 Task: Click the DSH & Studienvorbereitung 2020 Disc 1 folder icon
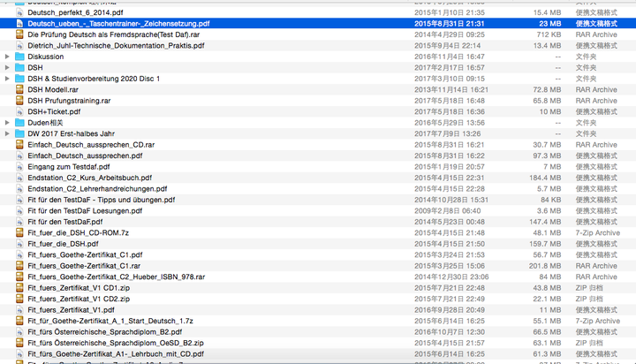19,79
